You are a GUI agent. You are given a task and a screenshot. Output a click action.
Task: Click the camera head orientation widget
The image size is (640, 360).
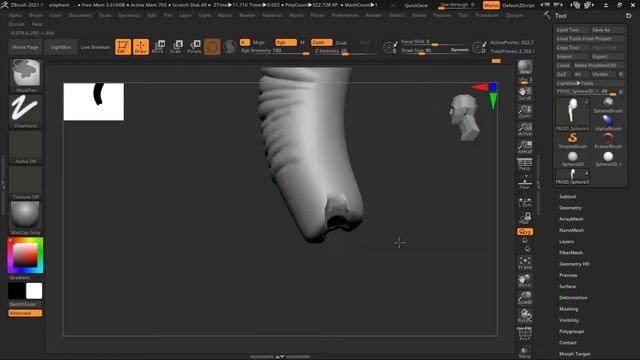point(464,118)
